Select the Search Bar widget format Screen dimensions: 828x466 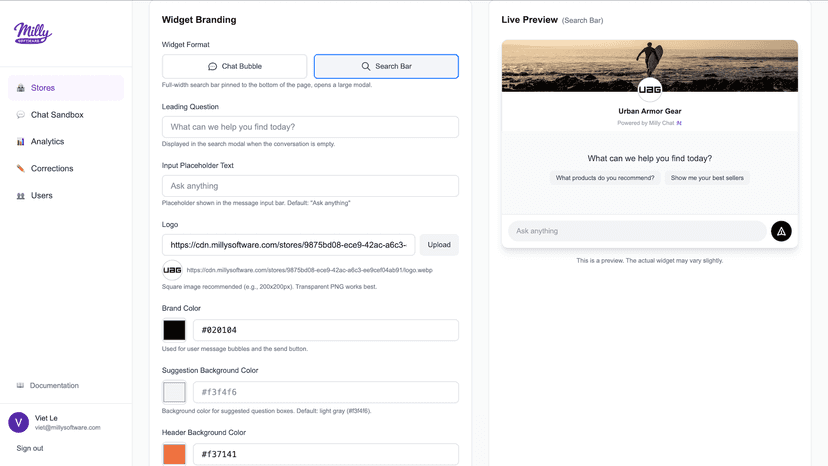pos(386,66)
